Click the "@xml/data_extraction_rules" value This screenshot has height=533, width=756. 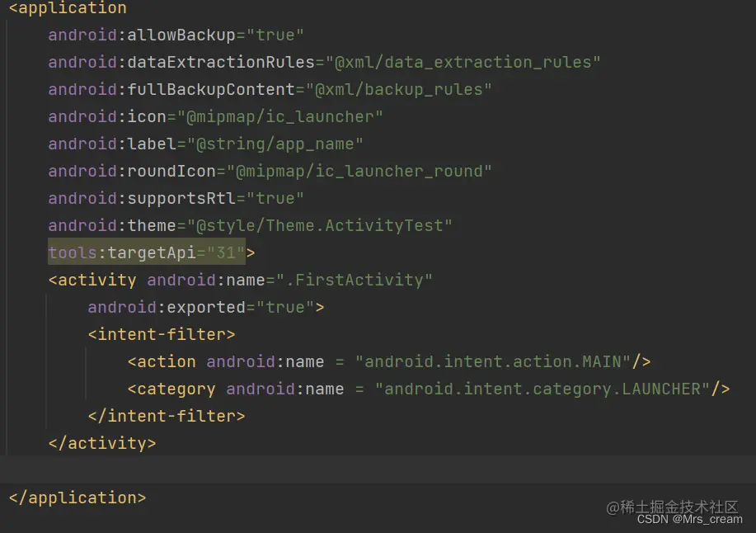pyautogui.click(x=463, y=62)
